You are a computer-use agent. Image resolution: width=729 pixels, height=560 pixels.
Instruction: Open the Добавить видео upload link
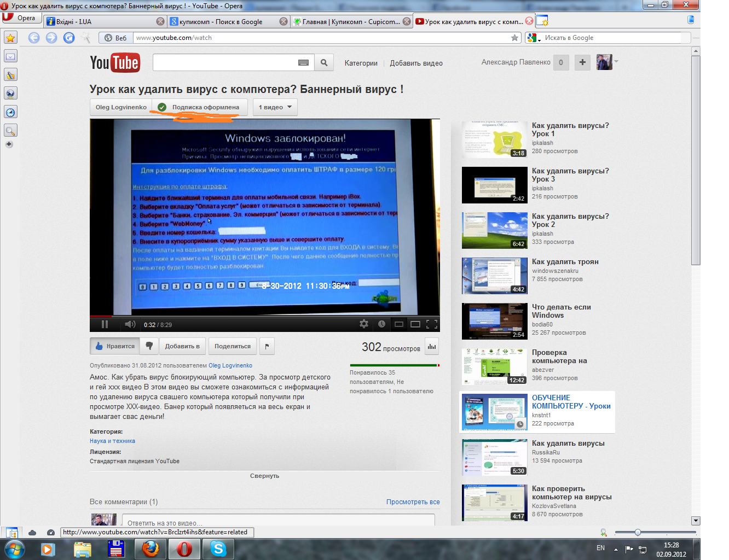tap(416, 63)
